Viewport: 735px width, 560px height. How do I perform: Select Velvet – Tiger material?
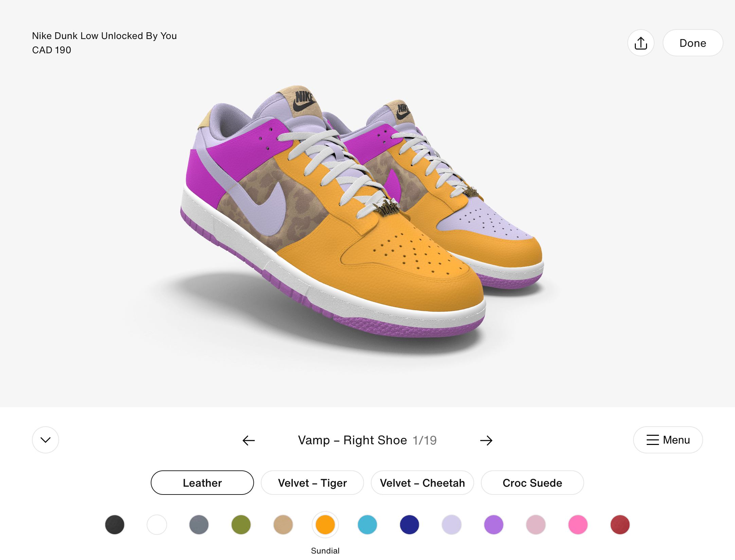click(x=312, y=483)
